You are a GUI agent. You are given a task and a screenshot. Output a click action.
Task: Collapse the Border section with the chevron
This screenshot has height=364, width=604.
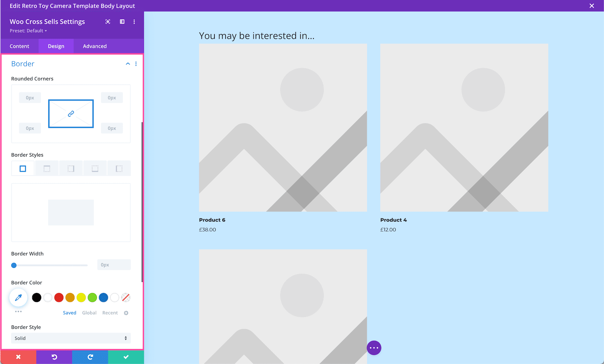pyautogui.click(x=128, y=64)
